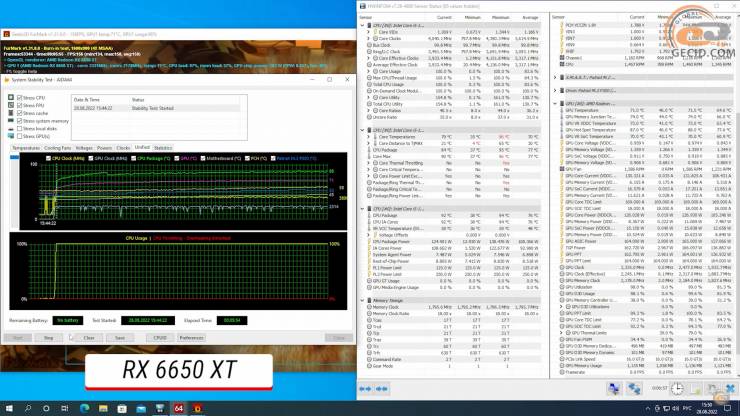740x416 pixels.
Task: Click the cache icon beside Stress cache
Action: [11, 113]
